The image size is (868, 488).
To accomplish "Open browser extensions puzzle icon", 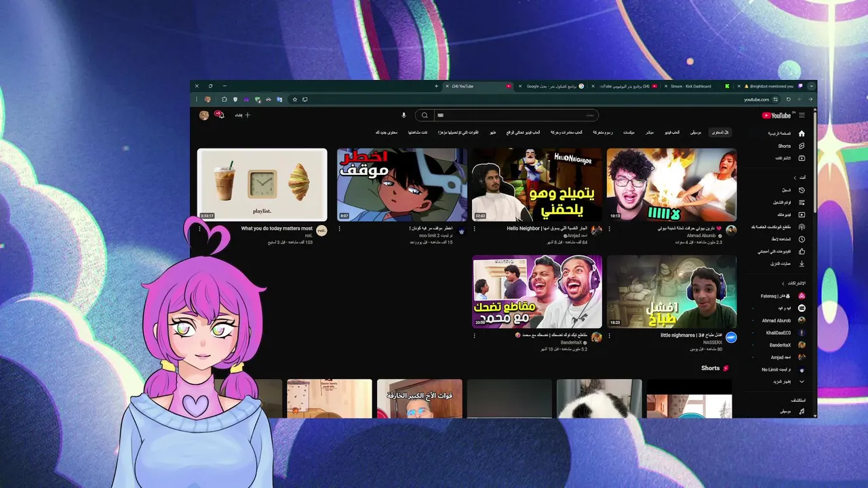I will [x=224, y=100].
